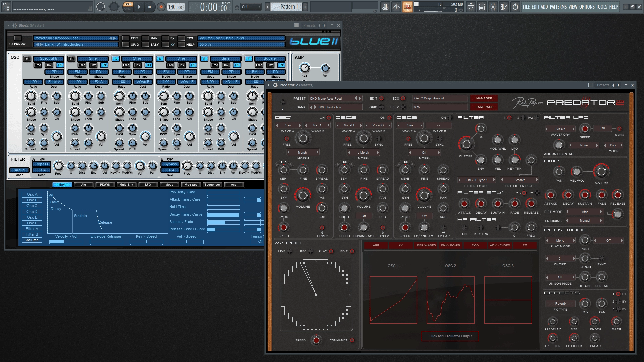Screen dimensions: 644x362
Task: Click the Stop button in the transport bar
Action: [x=150, y=7]
